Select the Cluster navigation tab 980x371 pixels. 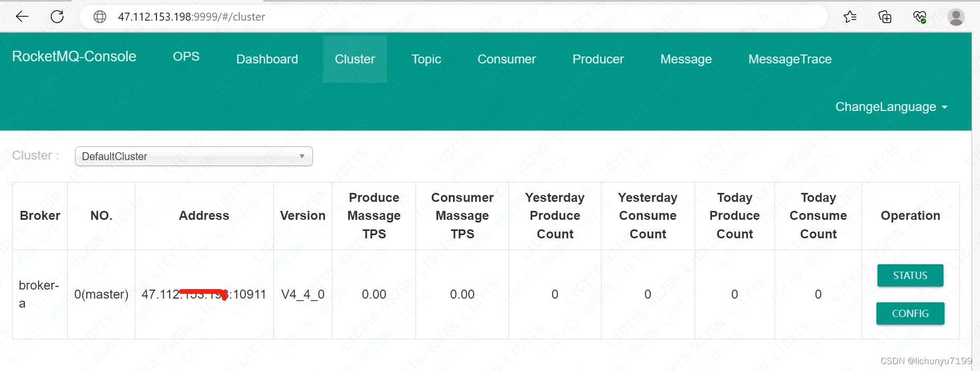355,59
